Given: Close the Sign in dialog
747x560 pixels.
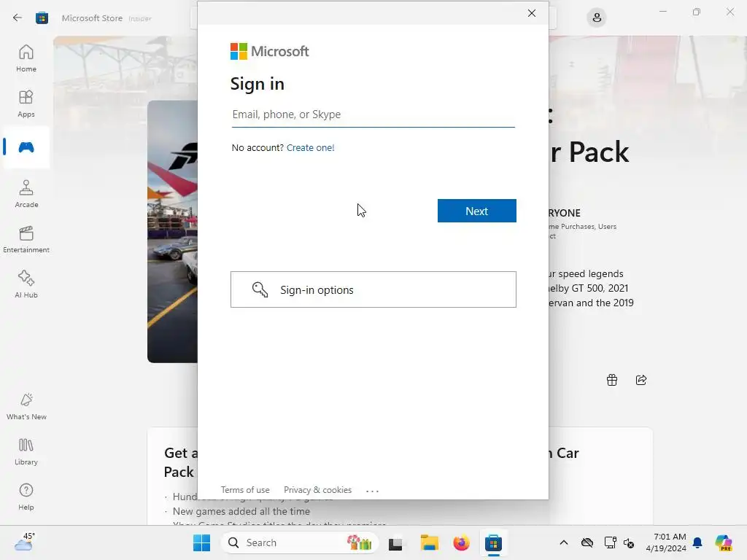Looking at the screenshot, I should click(532, 13).
